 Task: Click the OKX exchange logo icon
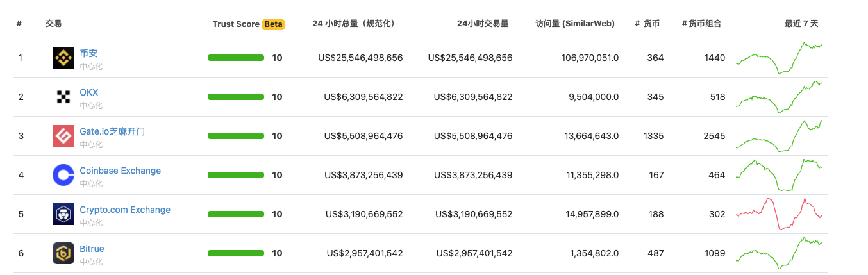[x=63, y=97]
